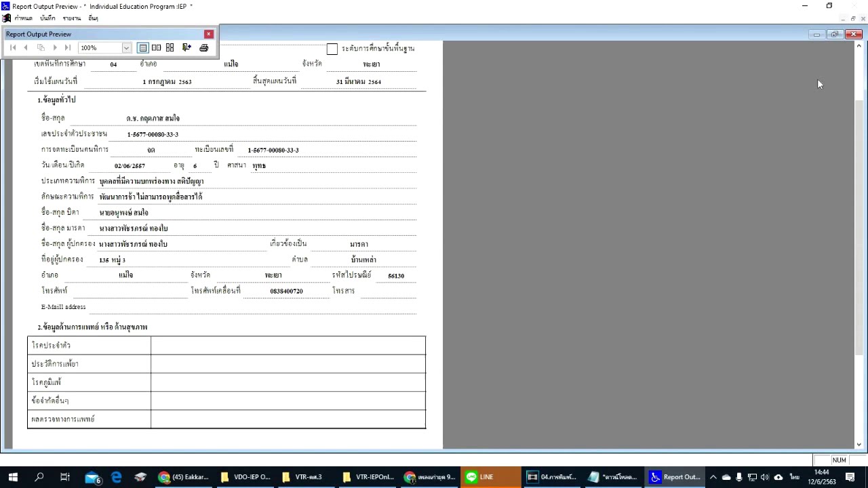Jump to last page of report
This screenshot has height=488, width=868.
(68, 47)
